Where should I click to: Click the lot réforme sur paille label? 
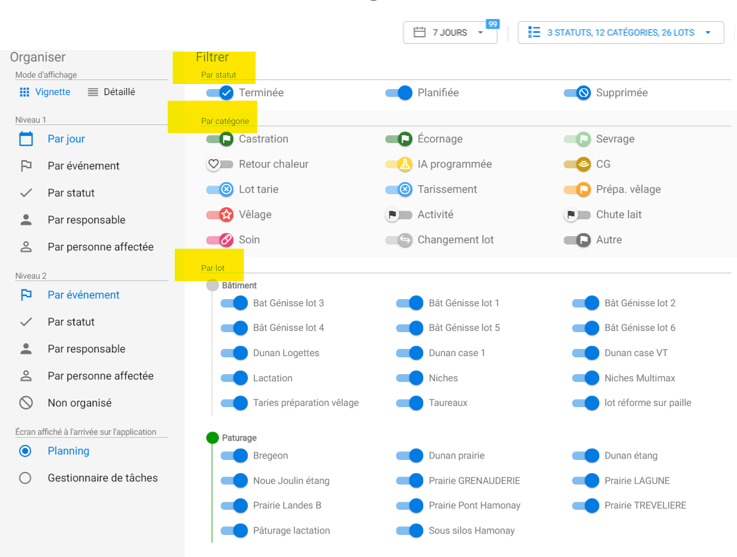[648, 403]
